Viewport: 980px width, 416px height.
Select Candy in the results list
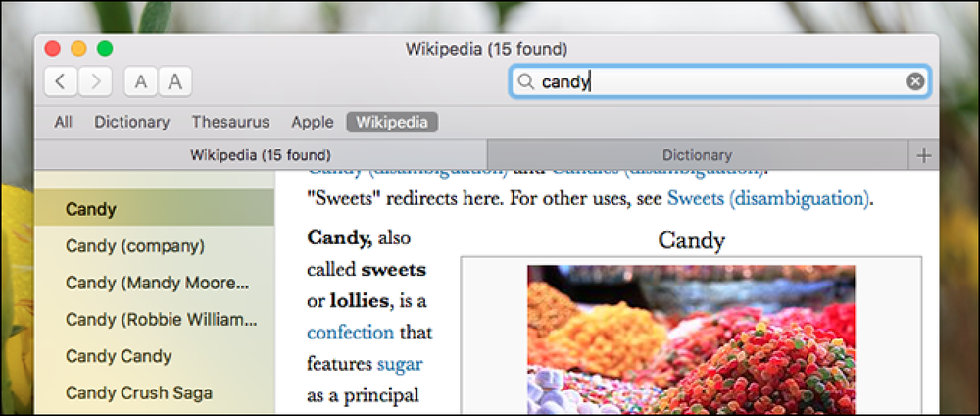(x=155, y=209)
